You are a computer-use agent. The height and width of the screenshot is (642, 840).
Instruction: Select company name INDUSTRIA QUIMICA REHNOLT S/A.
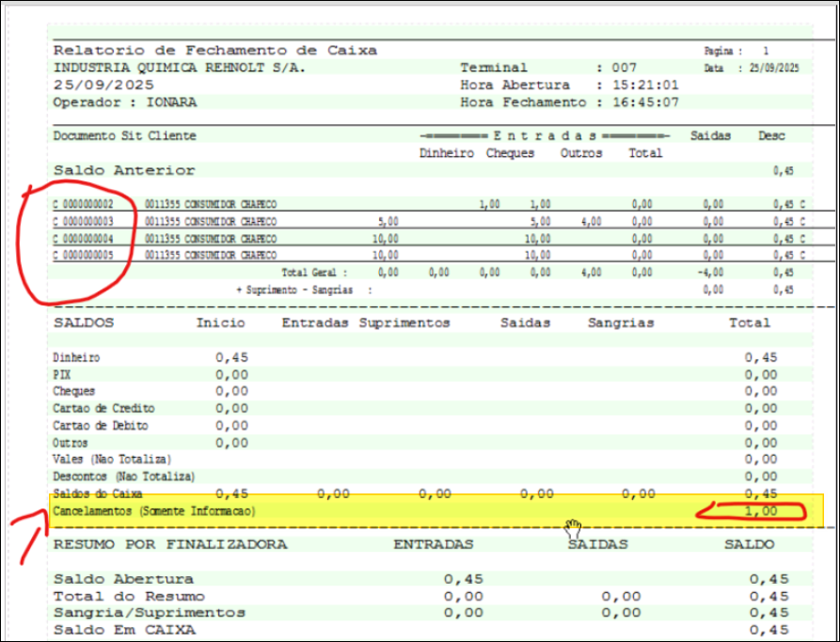coord(180,68)
